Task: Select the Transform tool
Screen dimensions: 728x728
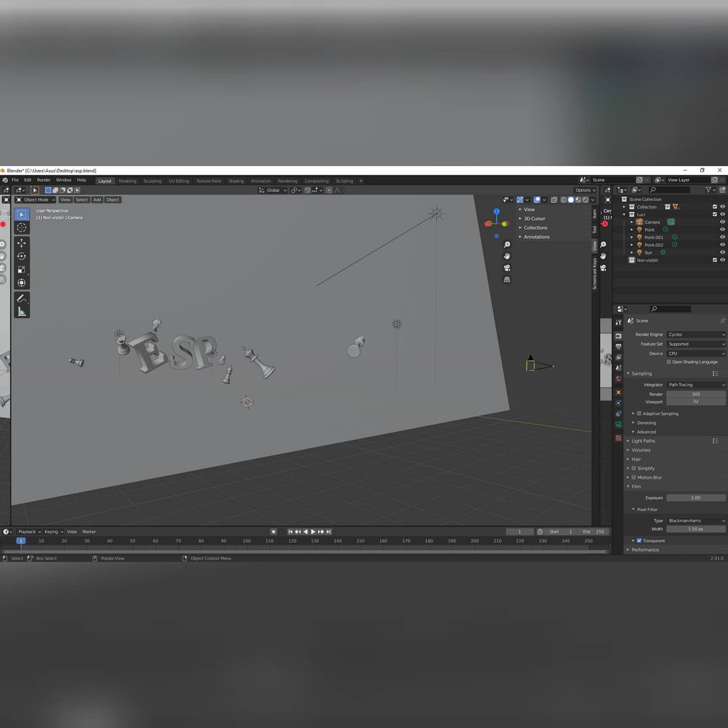Action: tap(21, 283)
